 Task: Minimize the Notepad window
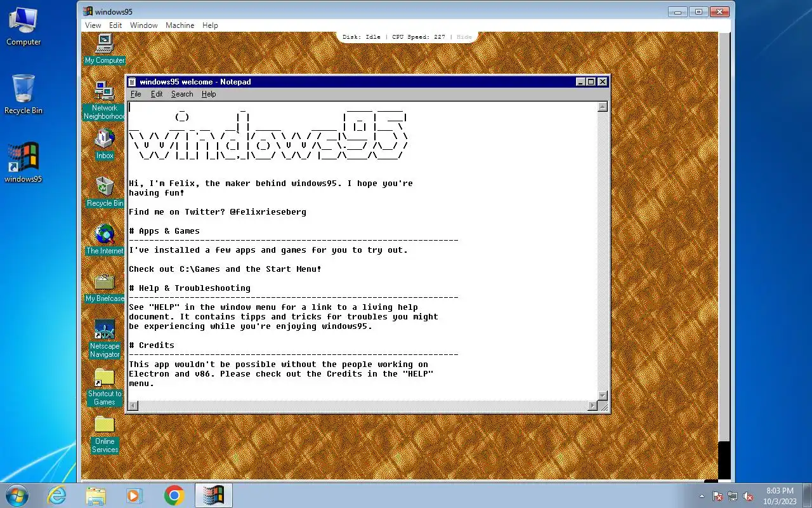[x=580, y=81]
